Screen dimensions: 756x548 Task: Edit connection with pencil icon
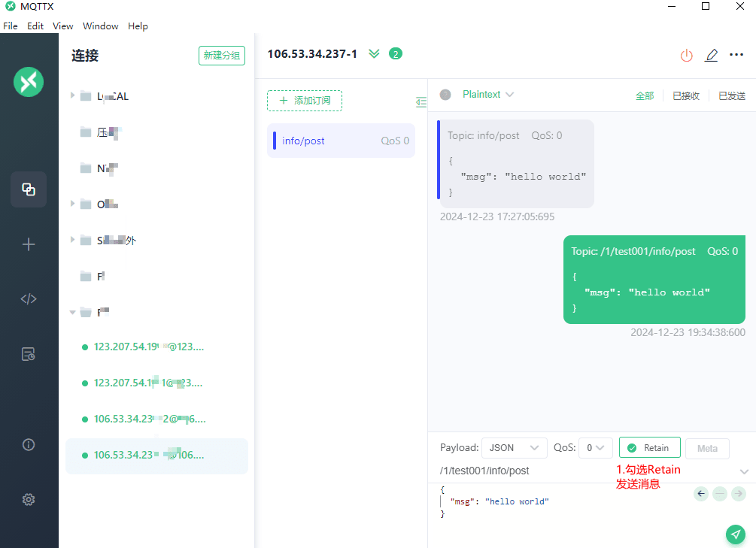(712, 56)
